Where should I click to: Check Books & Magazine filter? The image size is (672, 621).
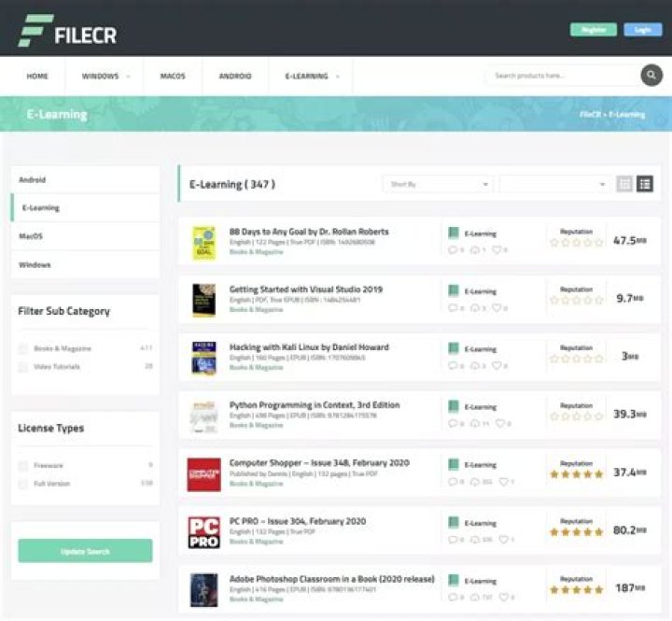coord(23,348)
